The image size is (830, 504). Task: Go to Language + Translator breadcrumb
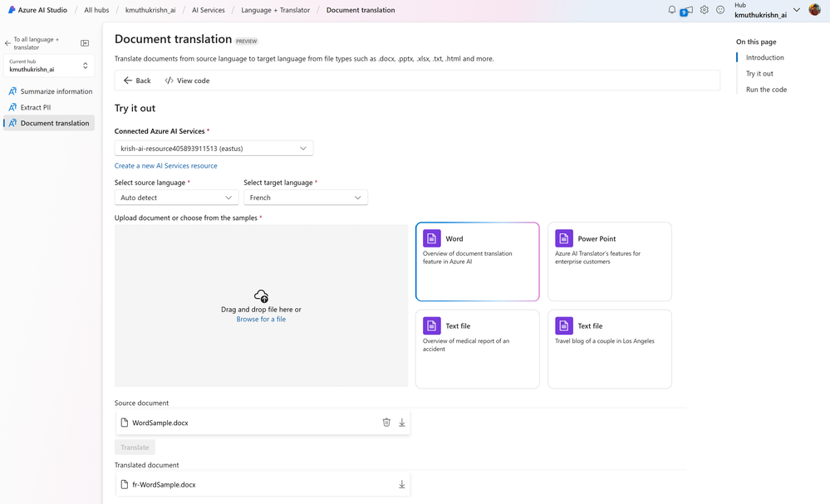tap(275, 10)
